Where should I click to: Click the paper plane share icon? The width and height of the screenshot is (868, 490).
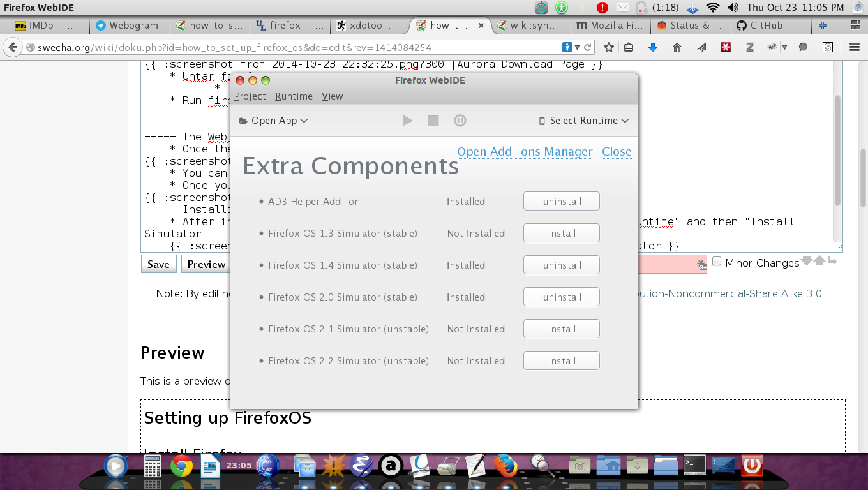click(701, 47)
